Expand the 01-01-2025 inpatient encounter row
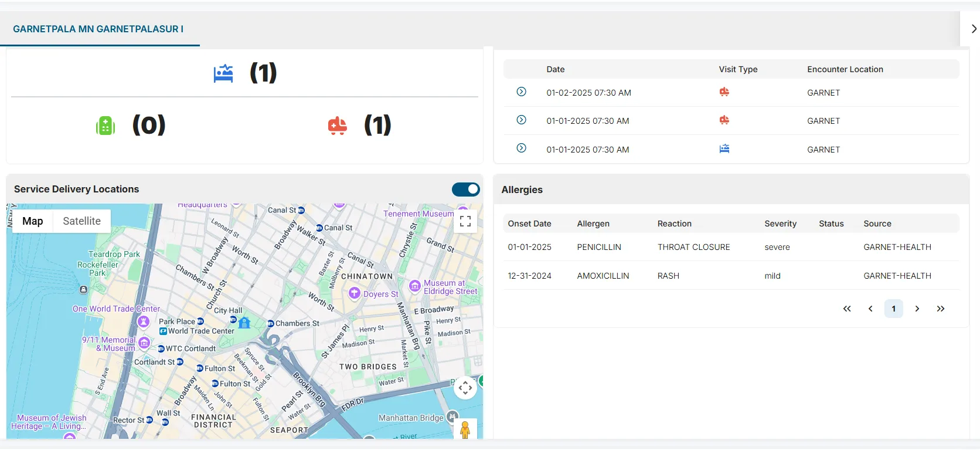 coord(521,148)
